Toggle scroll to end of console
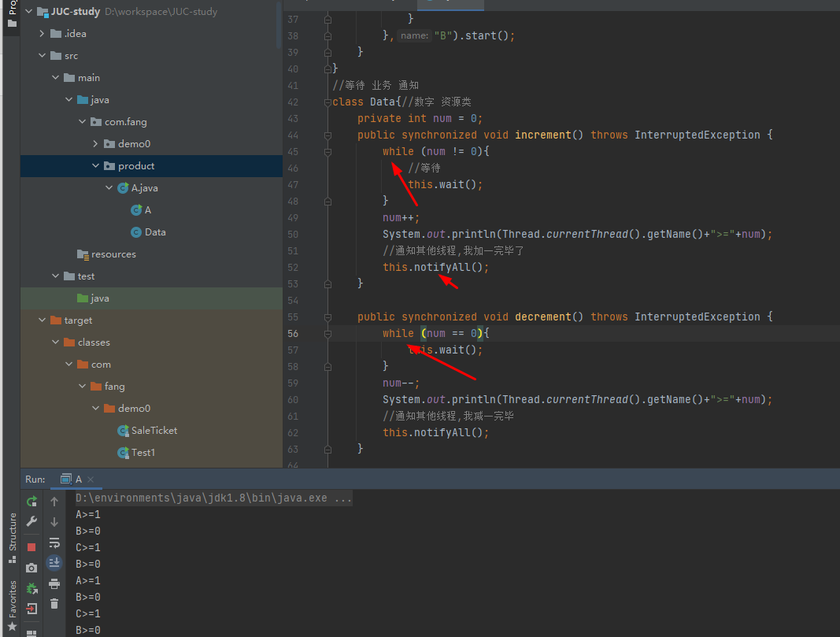The height and width of the screenshot is (637, 840). coord(54,562)
